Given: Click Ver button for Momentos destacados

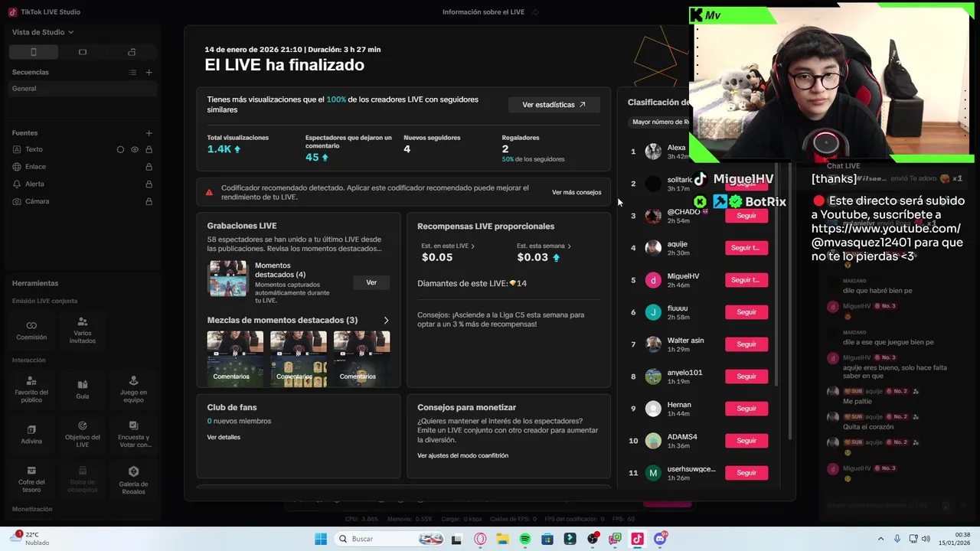Looking at the screenshot, I should coord(371,283).
